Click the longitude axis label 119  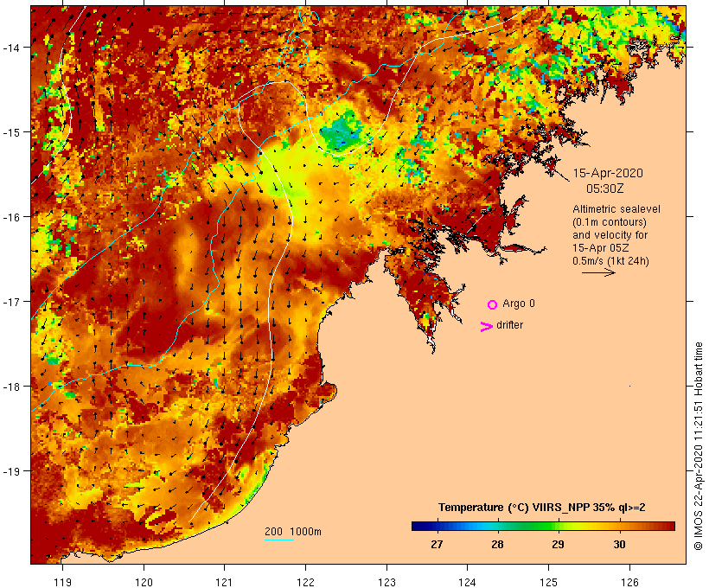(x=62, y=582)
